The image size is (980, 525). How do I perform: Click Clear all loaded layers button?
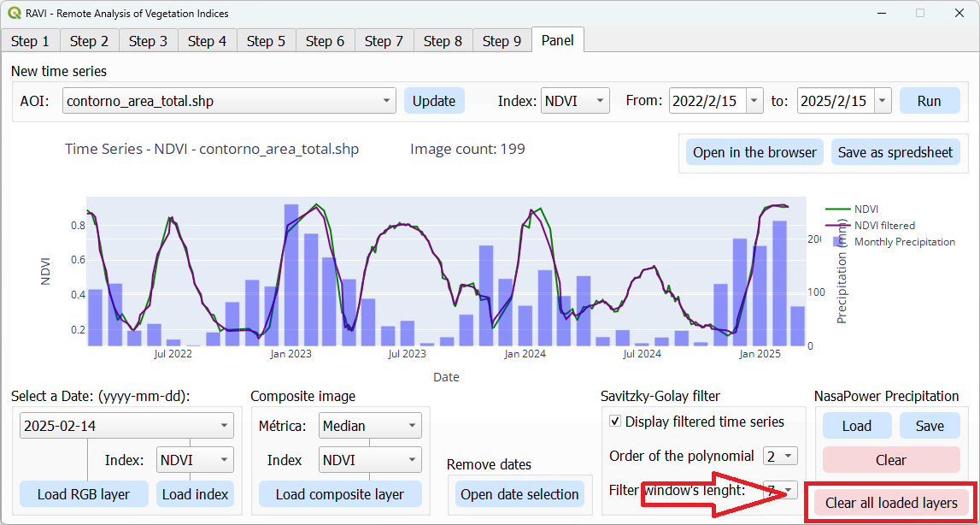(x=891, y=503)
